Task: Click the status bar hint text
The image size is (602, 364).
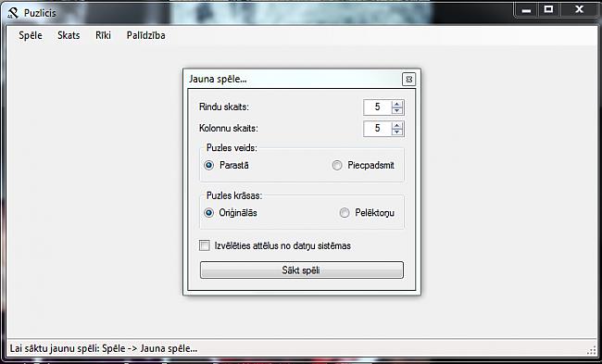Action: [104, 348]
